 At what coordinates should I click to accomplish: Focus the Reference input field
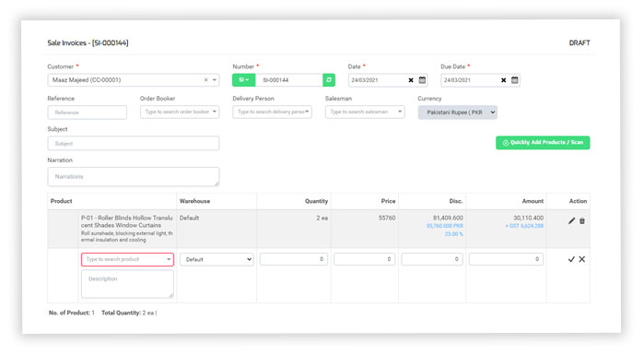coord(88,112)
